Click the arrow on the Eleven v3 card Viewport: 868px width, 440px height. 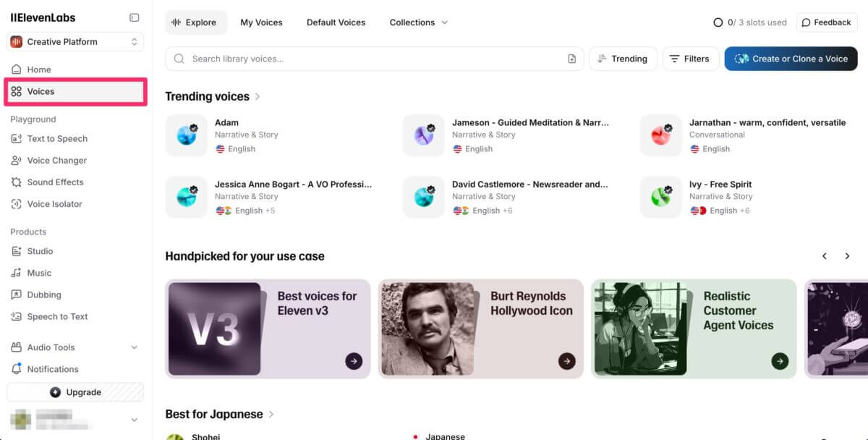(x=354, y=360)
